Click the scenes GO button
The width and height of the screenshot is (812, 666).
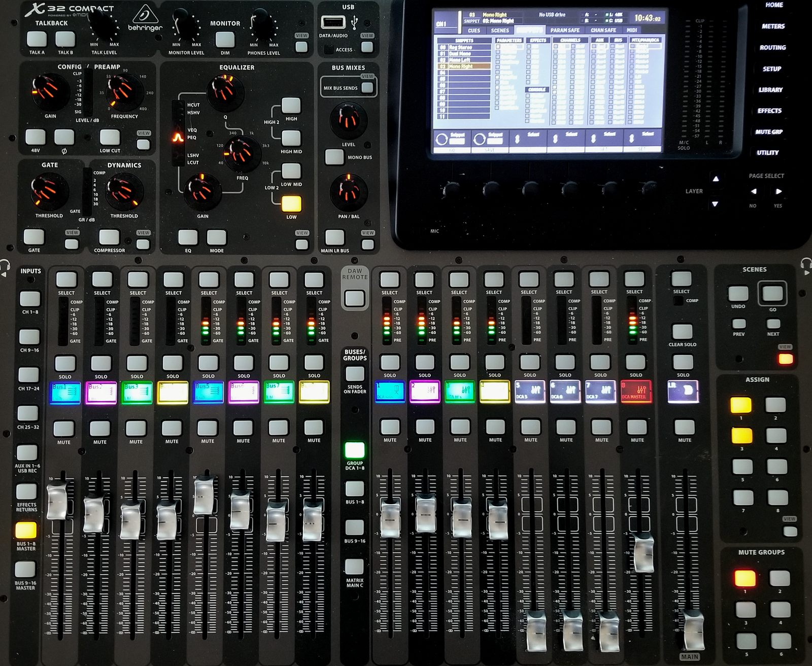[x=772, y=293]
